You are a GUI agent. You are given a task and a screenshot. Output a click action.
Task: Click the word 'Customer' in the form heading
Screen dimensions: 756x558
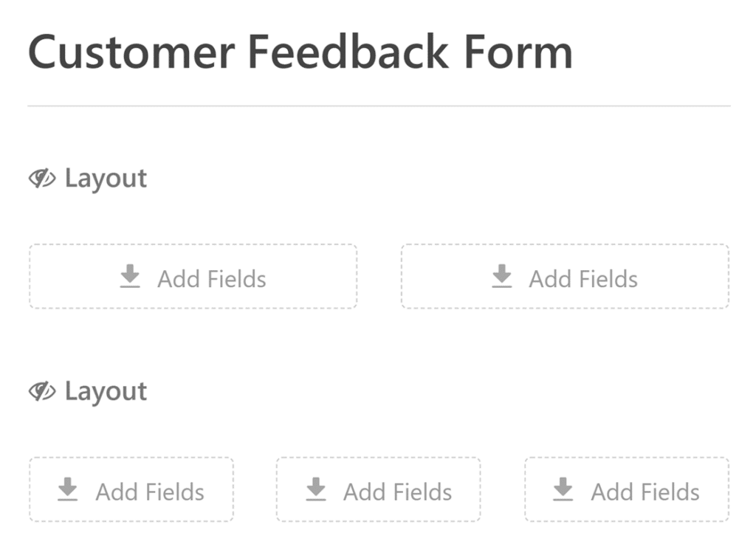pyautogui.click(x=130, y=52)
